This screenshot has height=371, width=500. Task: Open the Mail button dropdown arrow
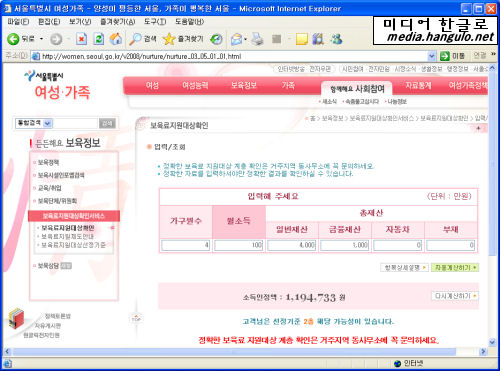click(x=246, y=39)
